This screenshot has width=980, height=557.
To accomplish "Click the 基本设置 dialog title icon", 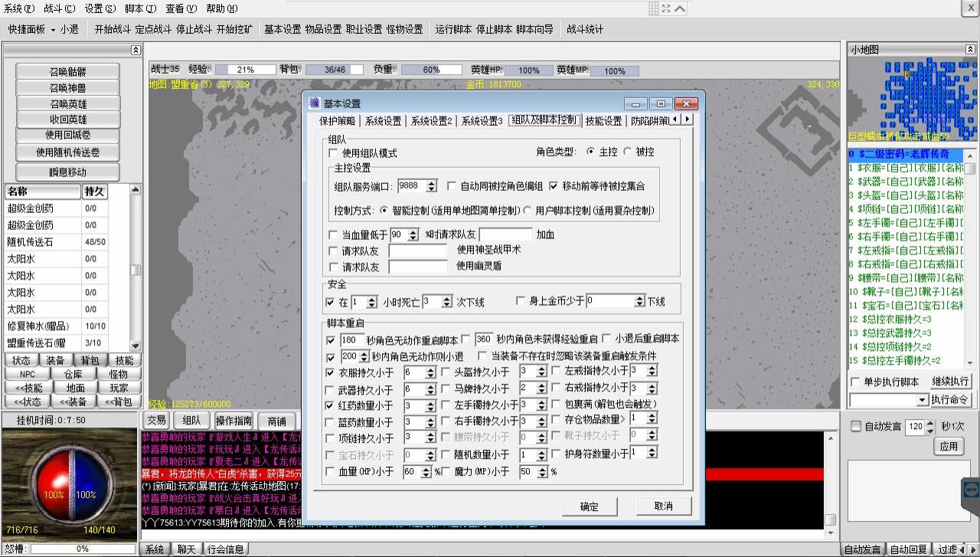I will 315,103.
